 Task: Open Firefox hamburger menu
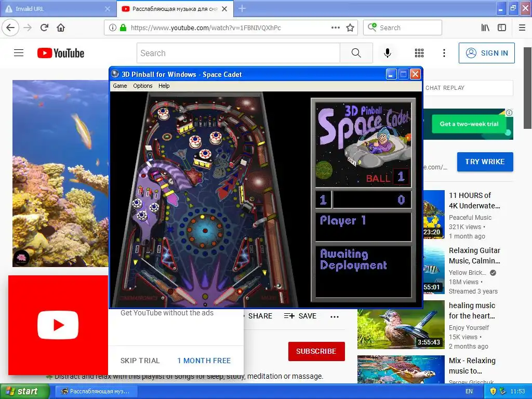[522, 28]
